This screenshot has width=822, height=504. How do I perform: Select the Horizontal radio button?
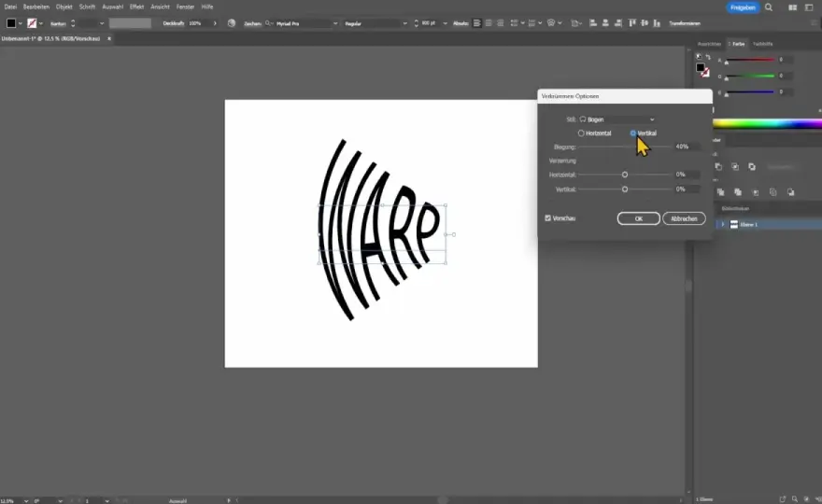point(581,133)
